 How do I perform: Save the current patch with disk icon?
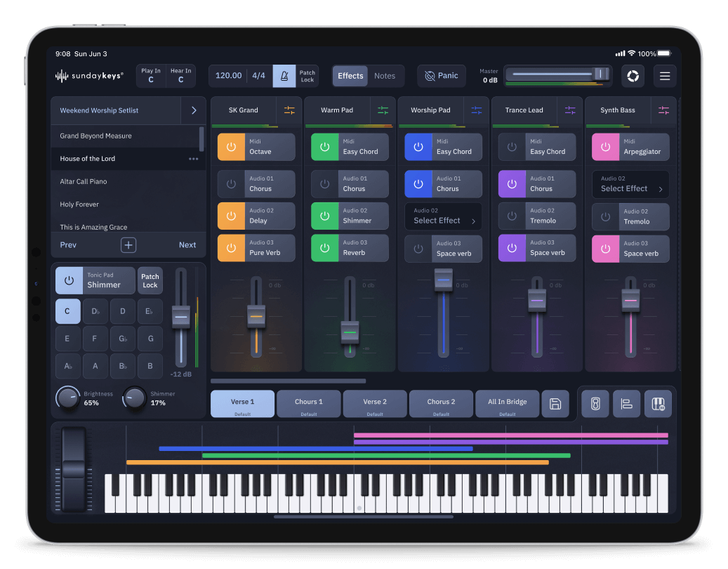pos(555,404)
